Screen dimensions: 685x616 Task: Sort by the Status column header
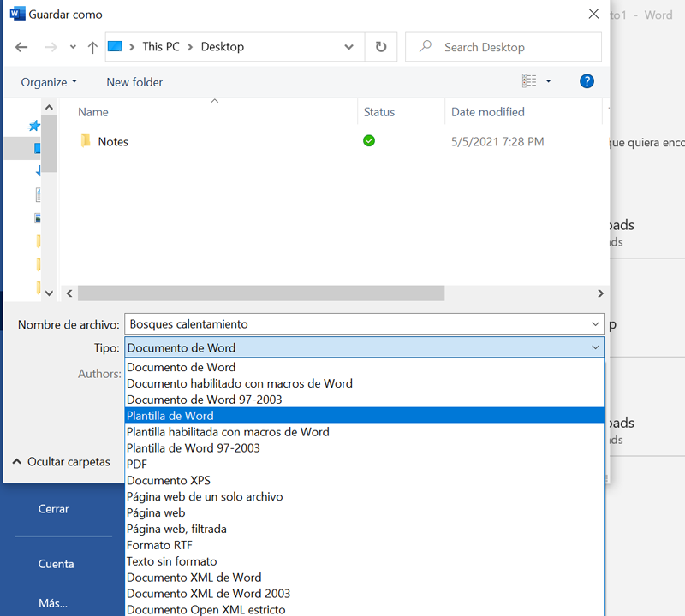pos(379,112)
